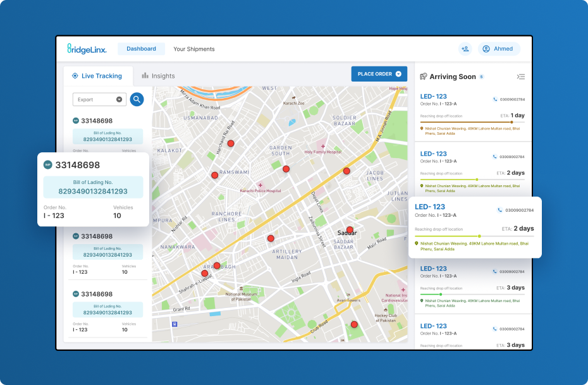Image resolution: width=588 pixels, height=385 pixels.
Task: Click the red map marker near Karachi Police Hospital
Action: tap(215, 175)
